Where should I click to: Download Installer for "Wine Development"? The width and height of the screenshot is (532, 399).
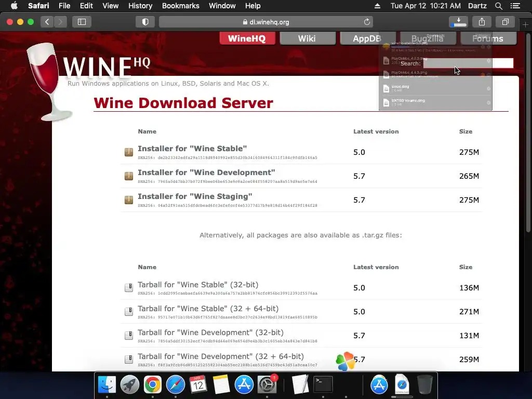pos(206,172)
